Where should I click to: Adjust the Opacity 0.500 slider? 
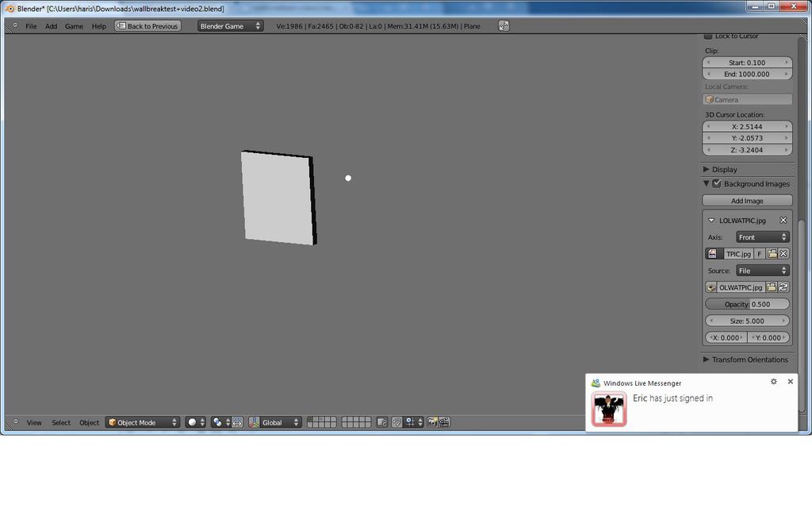click(747, 304)
